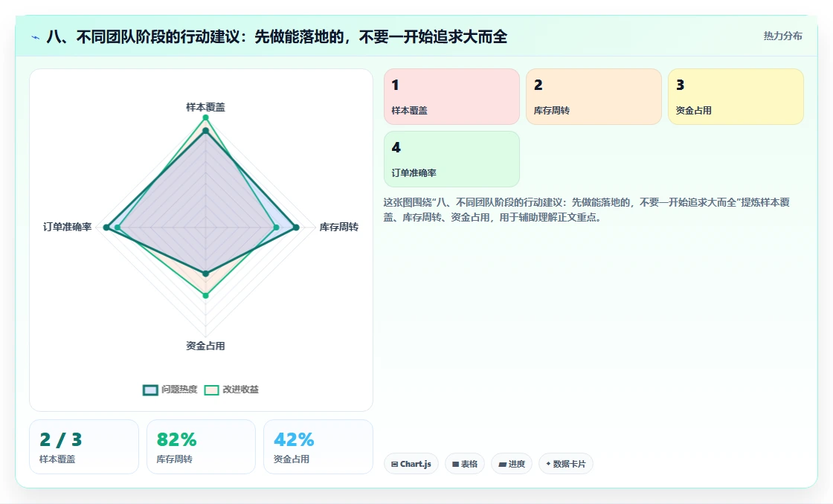The width and height of the screenshot is (833, 504).
Task: Select the 表格 tag chip
Action: (x=464, y=464)
